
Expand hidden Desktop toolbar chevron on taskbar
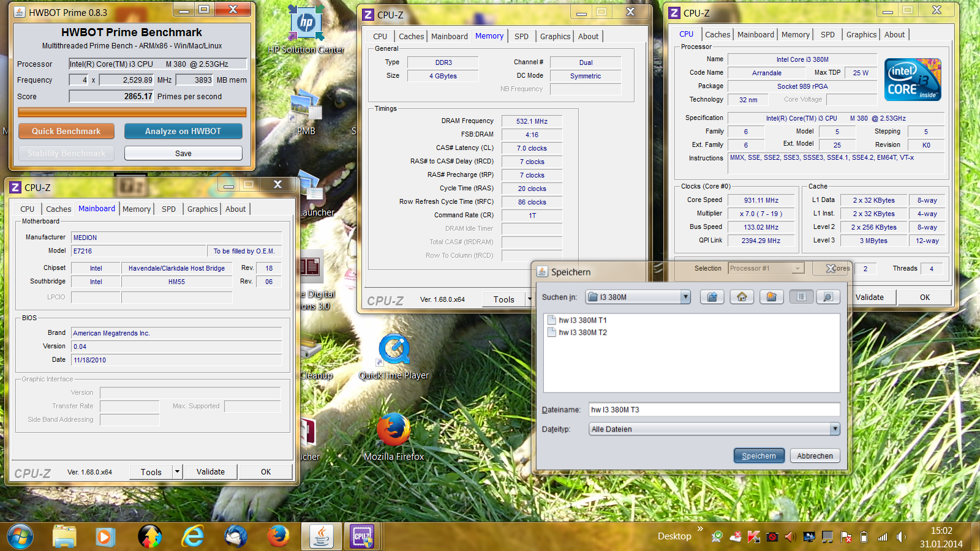click(x=700, y=529)
